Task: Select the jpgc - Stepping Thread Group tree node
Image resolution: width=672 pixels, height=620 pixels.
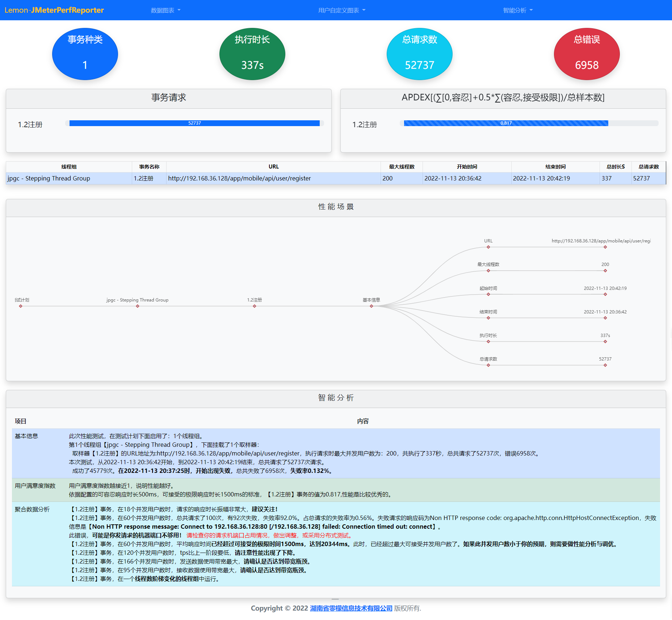Action: 138,306
